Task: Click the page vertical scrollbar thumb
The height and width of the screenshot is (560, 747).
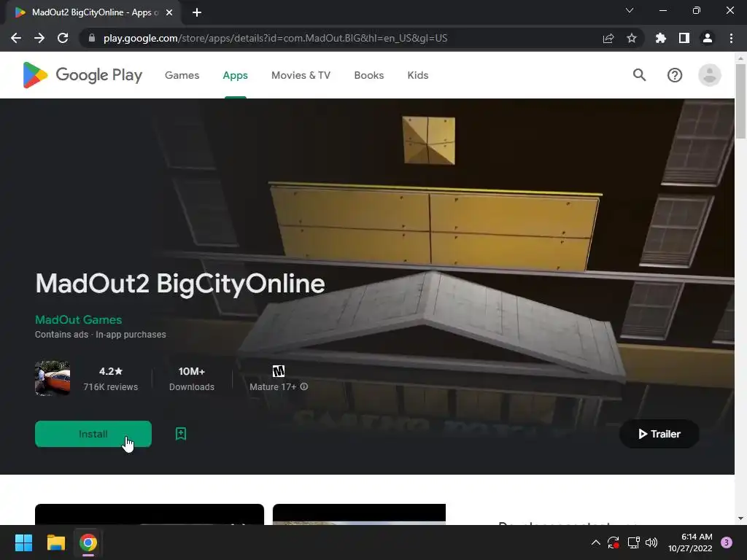Action: coord(740,101)
